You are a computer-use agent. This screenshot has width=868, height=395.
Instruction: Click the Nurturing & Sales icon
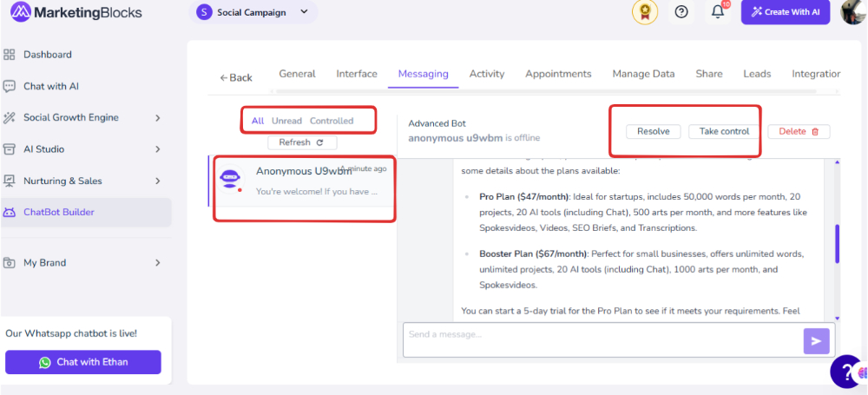pyautogui.click(x=10, y=181)
